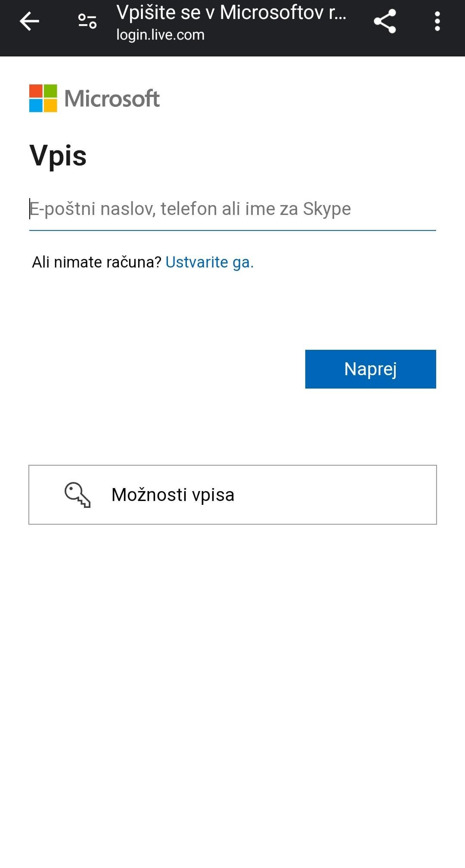Click the four-color Microsoft logo
Screen dimensions: 465x868
coord(43,98)
